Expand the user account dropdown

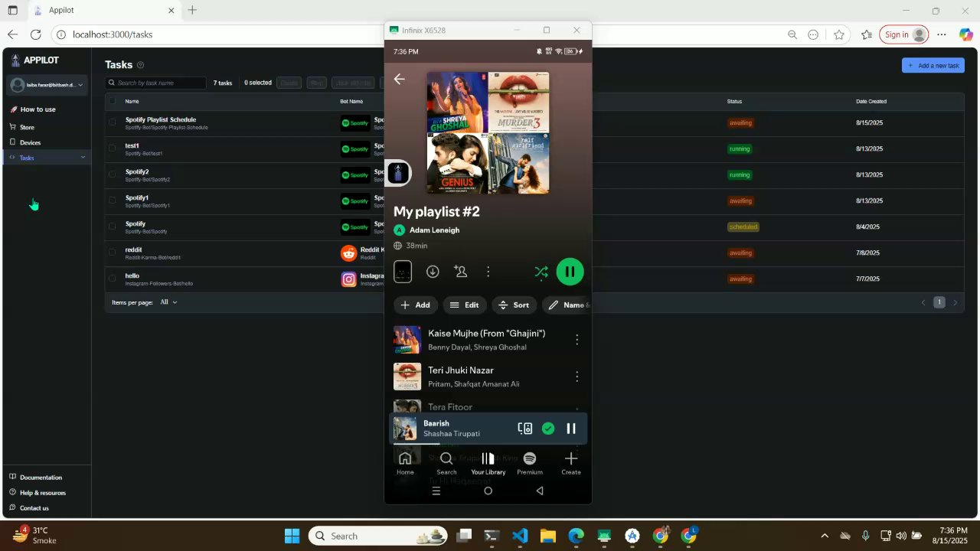coord(47,85)
